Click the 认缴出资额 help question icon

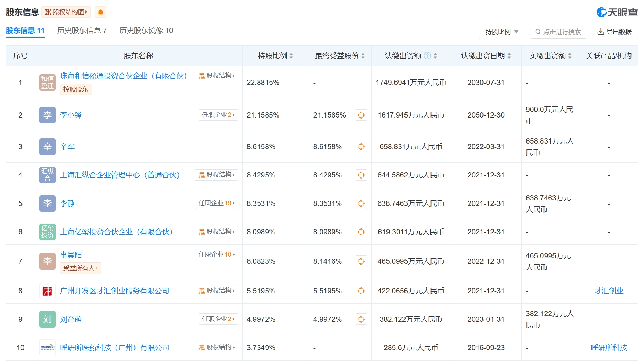pos(428,56)
